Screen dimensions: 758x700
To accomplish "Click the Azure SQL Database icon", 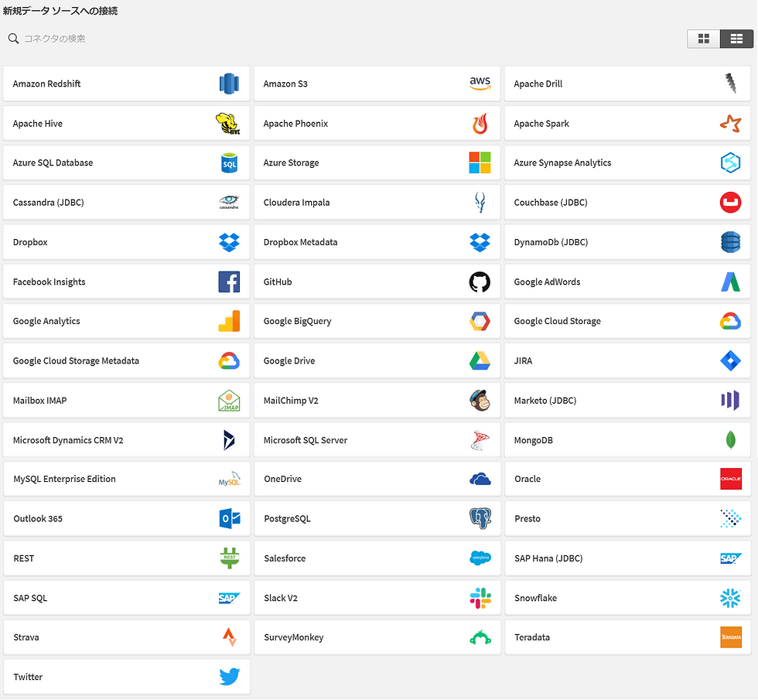I will [229, 163].
